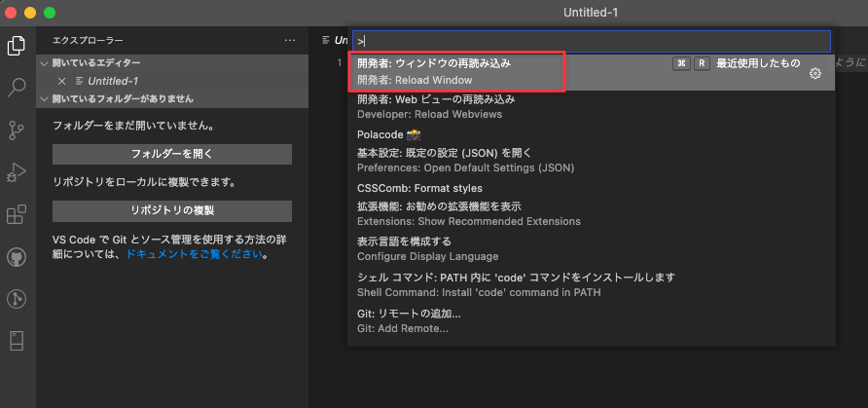Click the file icon beside Untitled-1 in open editors
This screenshot has width=868, height=408.
pos(79,81)
